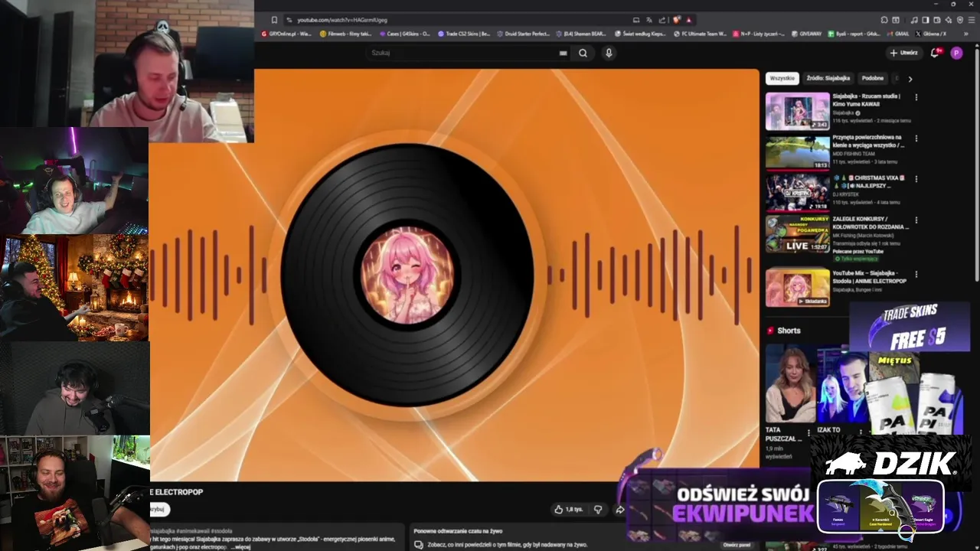Click the share arrow below the video
This screenshot has width=980, height=551.
619,510
